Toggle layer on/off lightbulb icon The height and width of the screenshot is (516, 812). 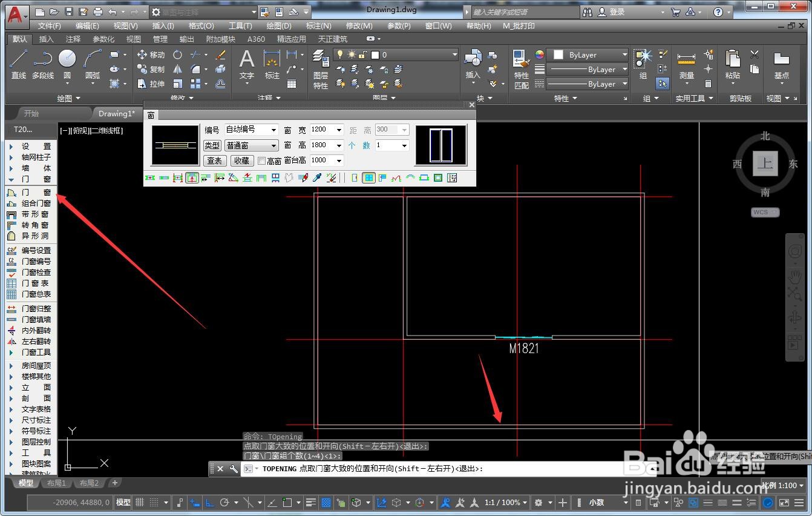point(341,55)
